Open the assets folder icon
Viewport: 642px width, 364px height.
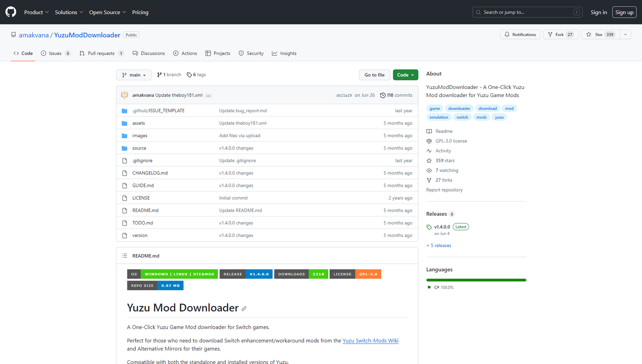(124, 123)
